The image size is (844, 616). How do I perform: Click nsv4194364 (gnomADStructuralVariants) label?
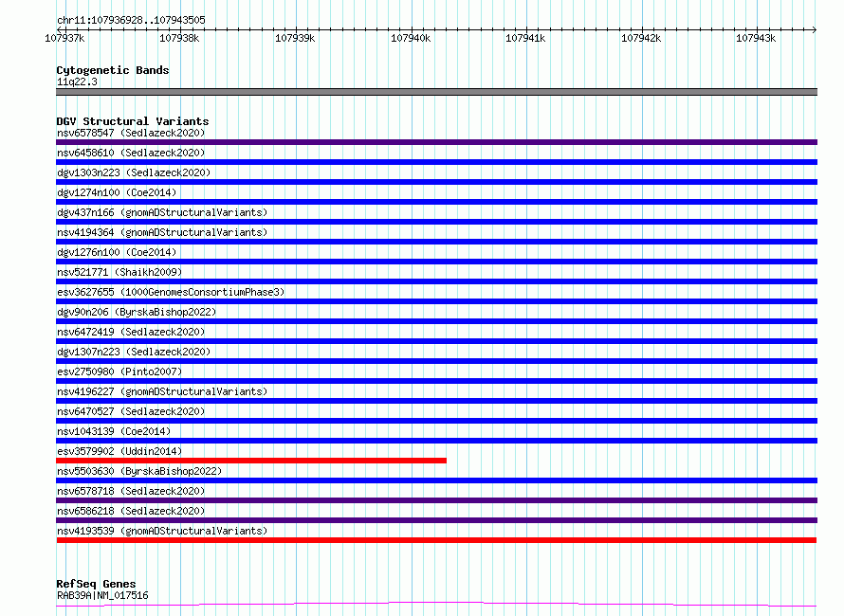pyautogui.click(x=162, y=232)
